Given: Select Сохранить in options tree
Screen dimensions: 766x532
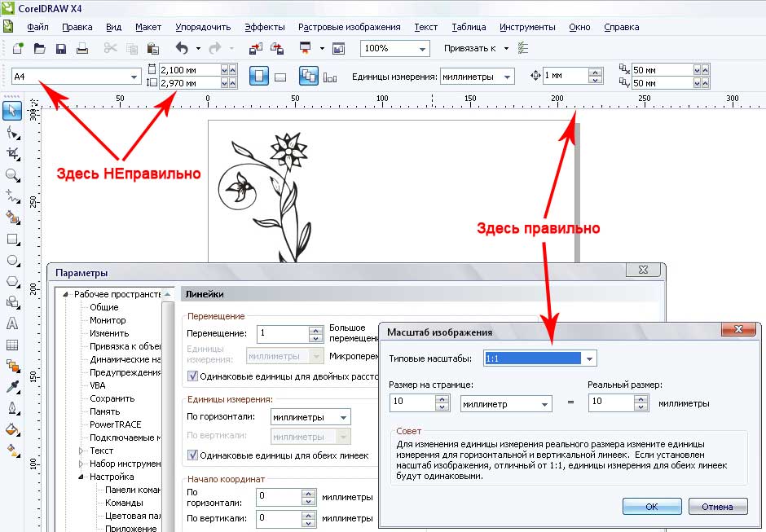Looking at the screenshot, I should (x=112, y=398).
